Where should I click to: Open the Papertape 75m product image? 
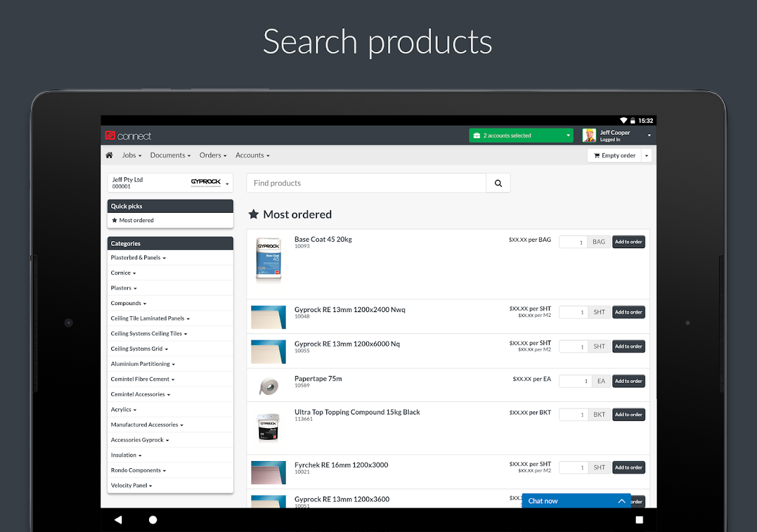(x=268, y=387)
